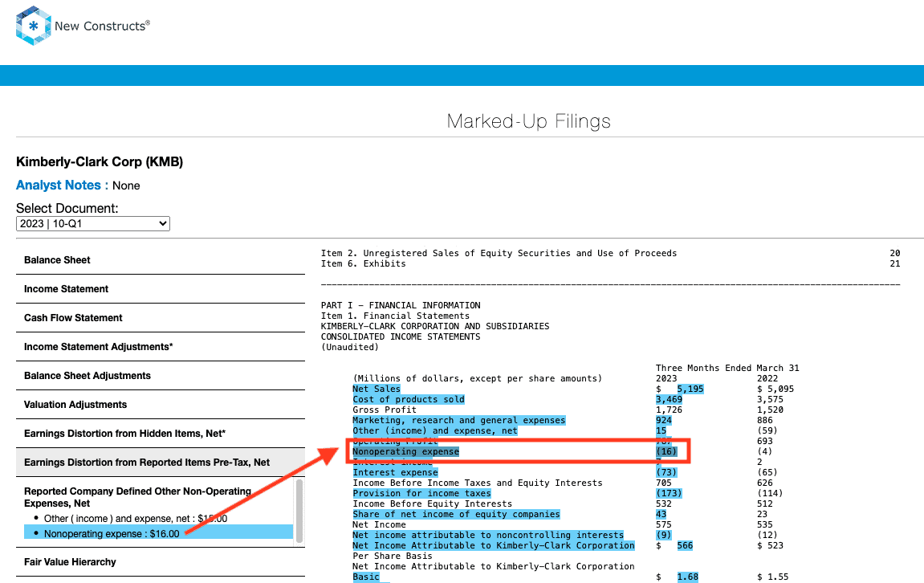The width and height of the screenshot is (924, 583).
Task: Select the Balance Sheet section
Action: (57, 260)
